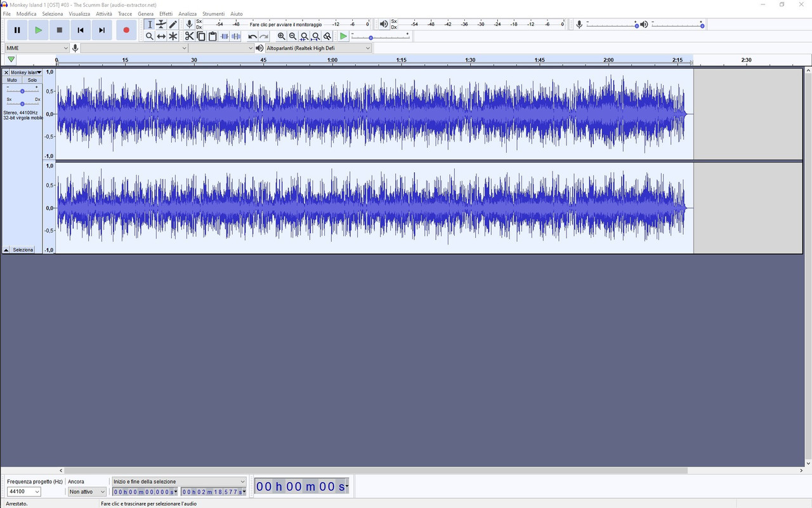Screen dimensions: 812x508
Task: Open the Analizza menu
Action: tap(187, 13)
